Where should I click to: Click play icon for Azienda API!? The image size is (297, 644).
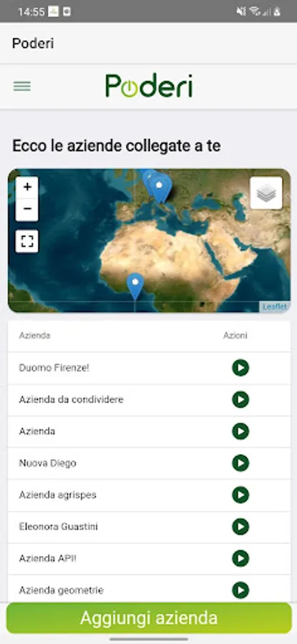pyautogui.click(x=240, y=559)
